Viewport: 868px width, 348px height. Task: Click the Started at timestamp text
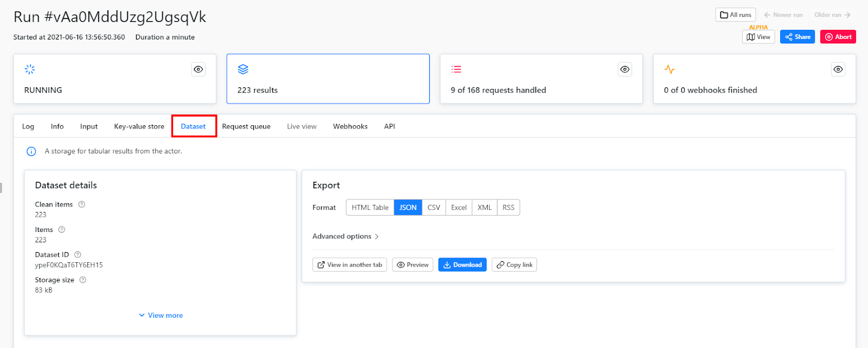point(69,37)
